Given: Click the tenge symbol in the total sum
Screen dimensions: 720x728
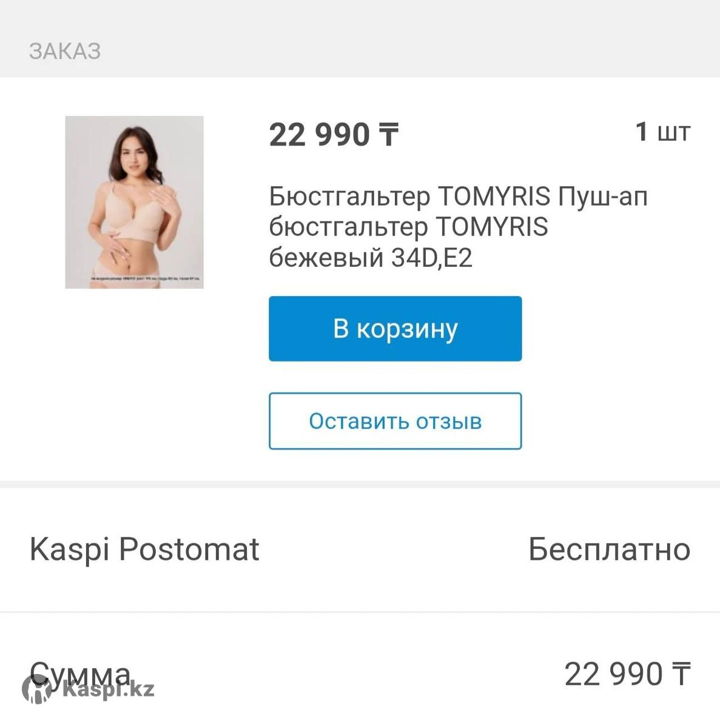Looking at the screenshot, I should (x=681, y=674).
